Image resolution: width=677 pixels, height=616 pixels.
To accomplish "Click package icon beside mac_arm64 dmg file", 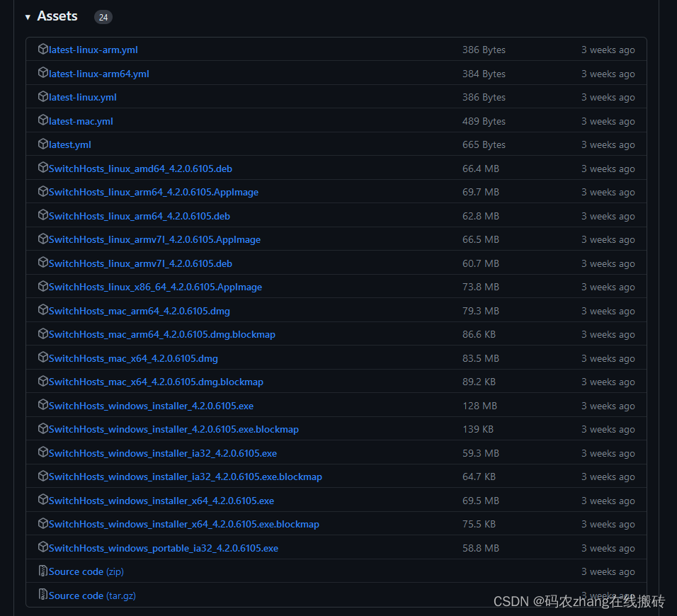I will pyautogui.click(x=42, y=310).
